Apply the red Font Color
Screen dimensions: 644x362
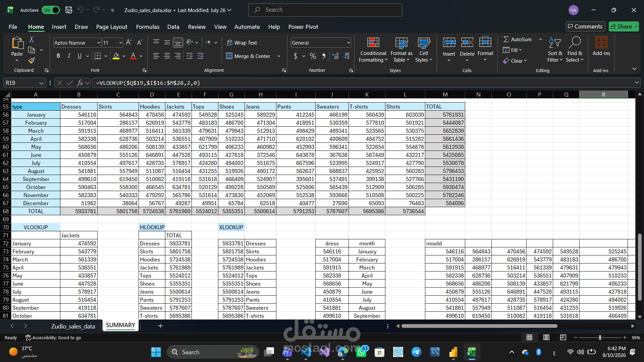[133, 56]
